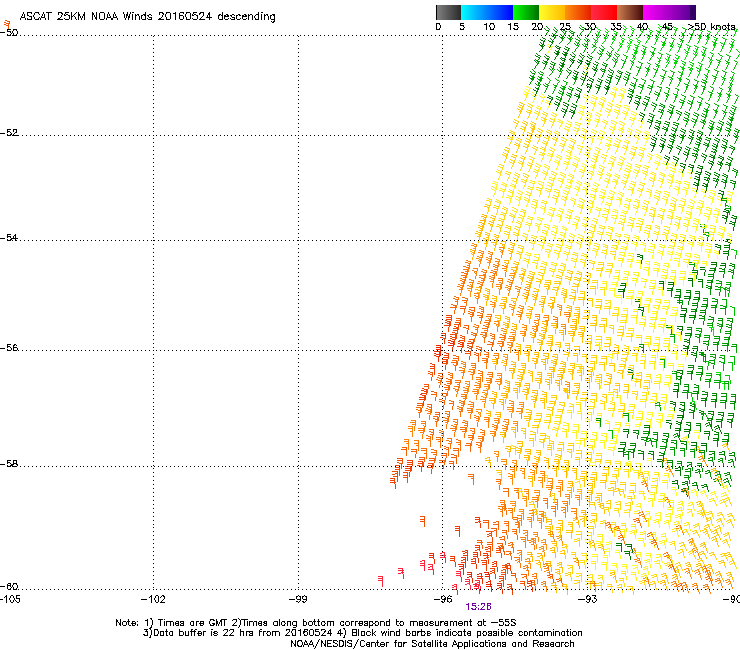Click the '-60' latitude axis label
This screenshot has height=650, width=740.
pos(9,587)
